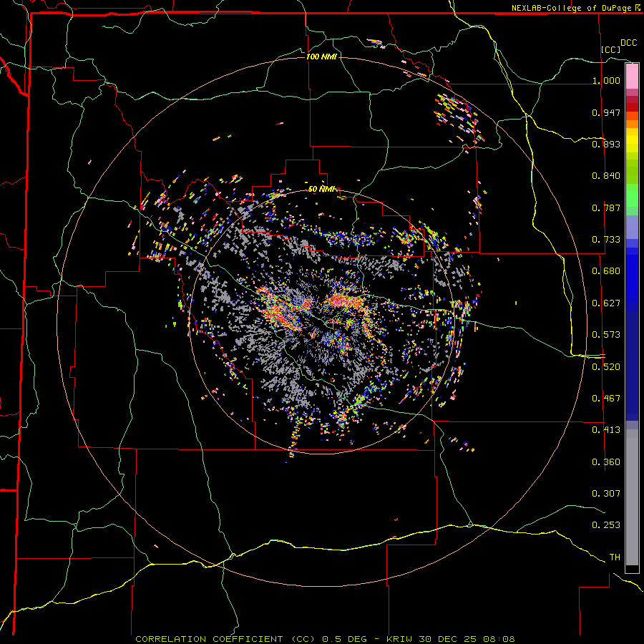644x644 pixels.
Task: Click the 0.947 legend value
Action: click(x=606, y=112)
